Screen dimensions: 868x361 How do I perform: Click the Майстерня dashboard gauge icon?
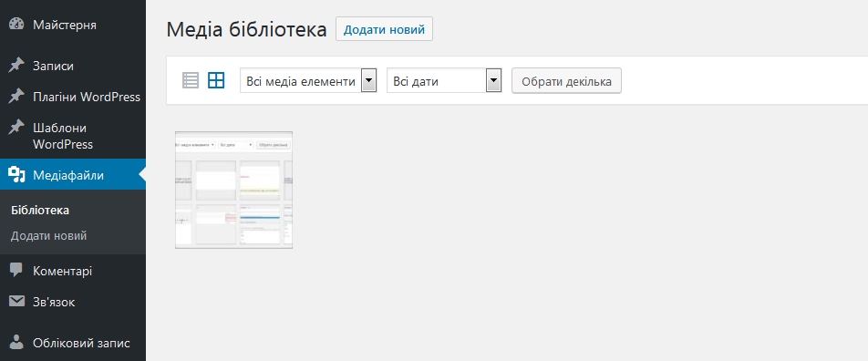tap(16, 25)
